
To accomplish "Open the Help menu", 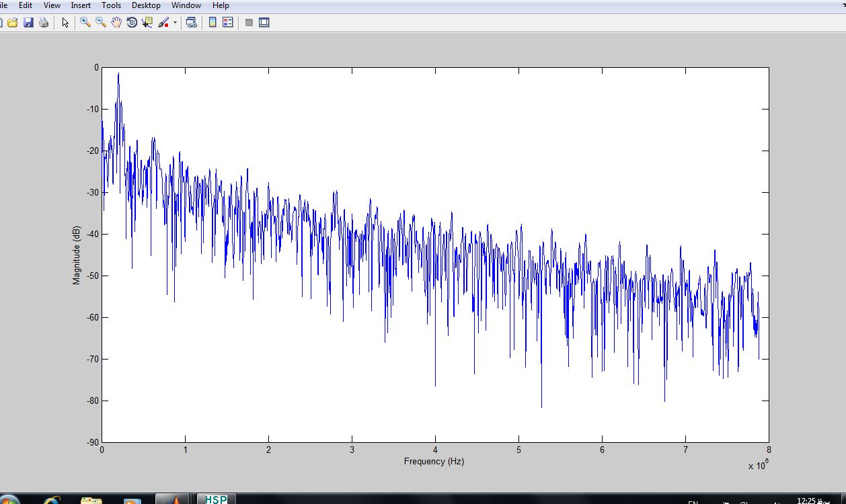I will [x=221, y=5].
